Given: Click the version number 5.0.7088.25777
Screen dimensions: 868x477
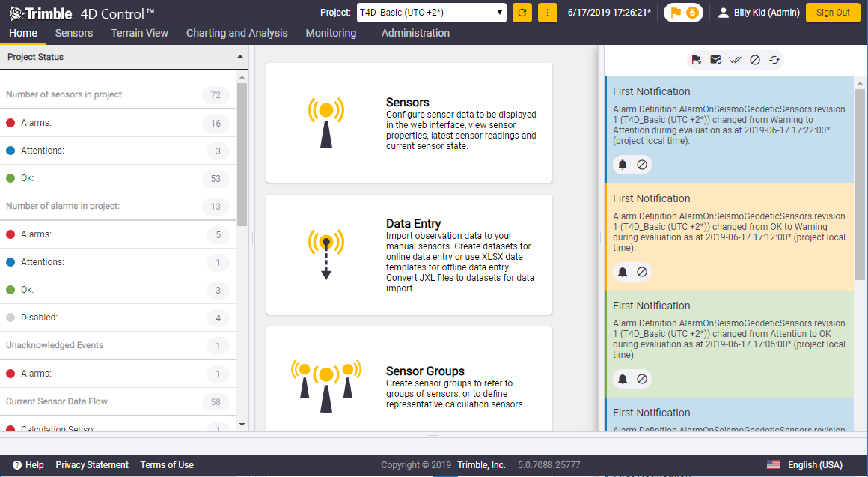Looking at the screenshot, I should point(548,465).
